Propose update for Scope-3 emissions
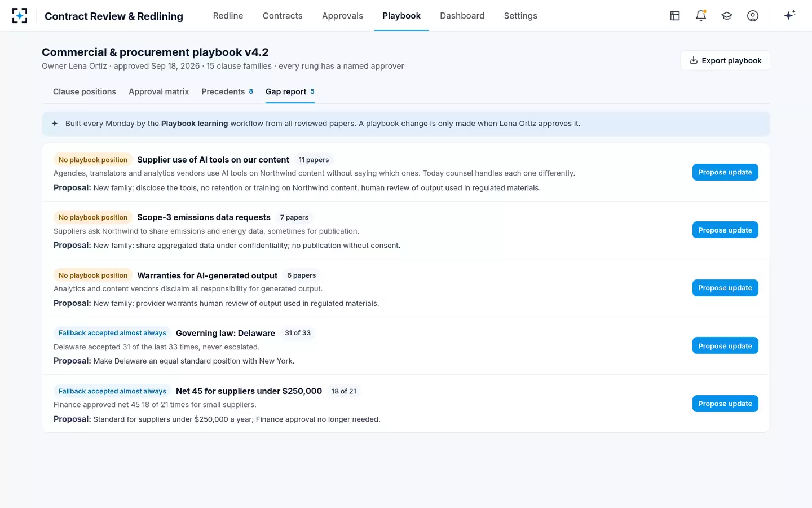This screenshot has height=508, width=812. pos(725,230)
